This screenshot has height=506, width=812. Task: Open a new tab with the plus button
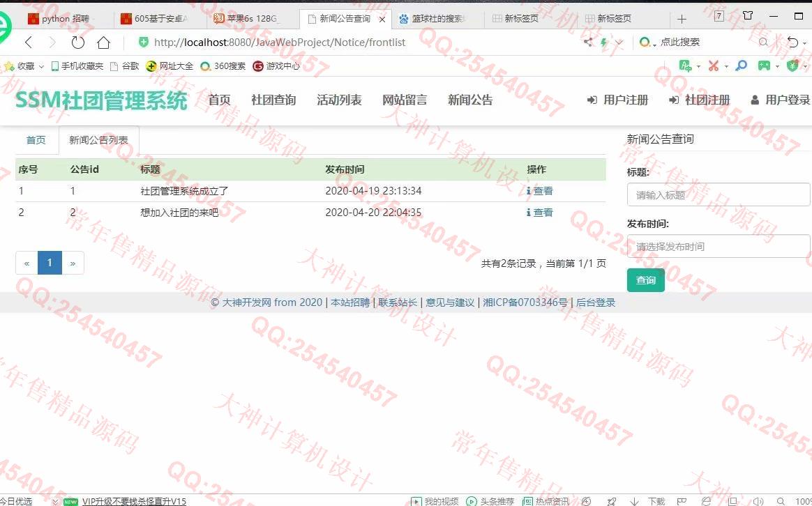click(x=682, y=19)
